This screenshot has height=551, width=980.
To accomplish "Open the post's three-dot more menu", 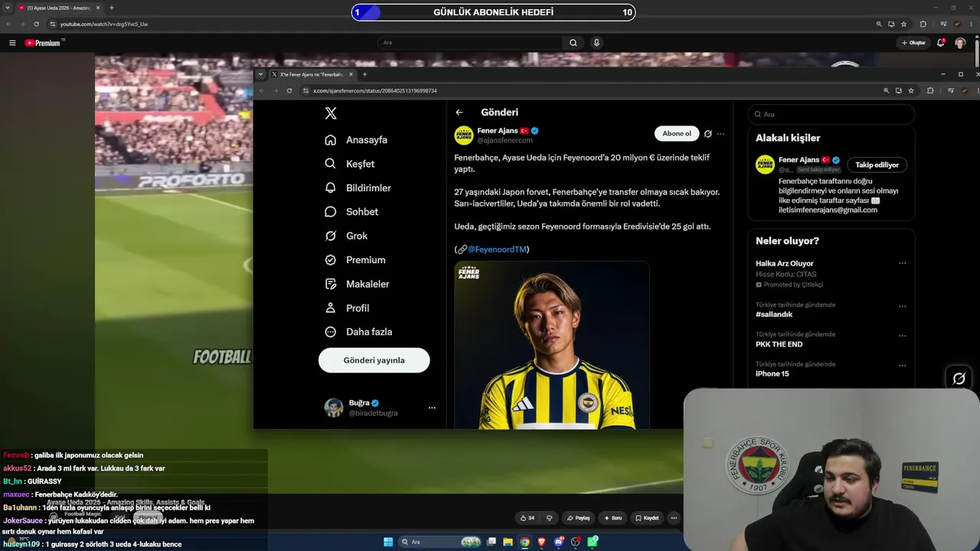I will 720,134.
